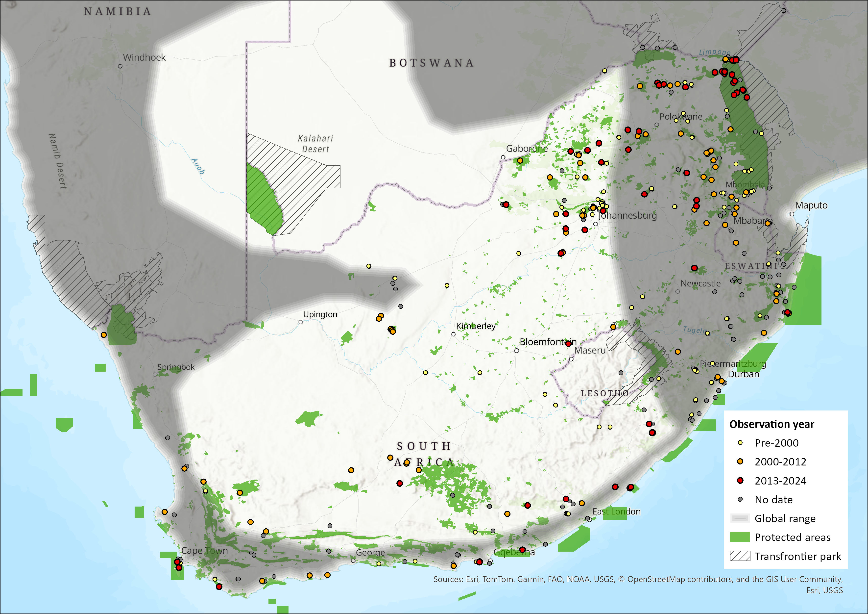Click the Global range grey legend symbol
The width and height of the screenshot is (868, 614).
[x=740, y=518]
